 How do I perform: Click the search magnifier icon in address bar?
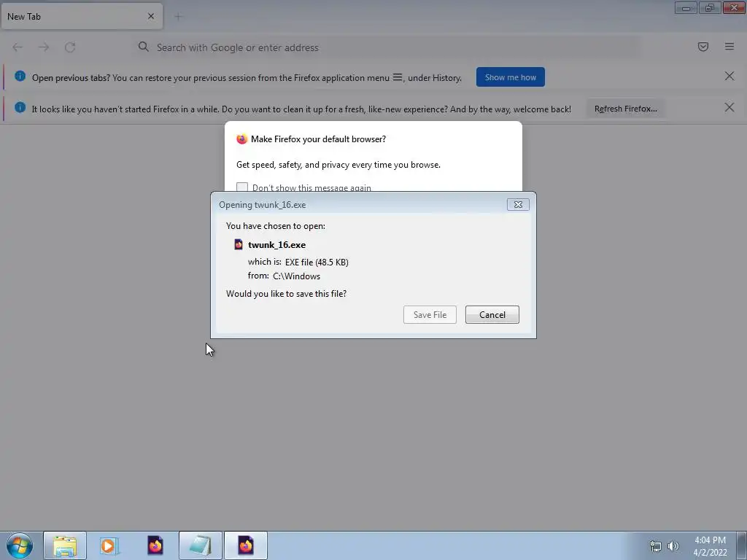coord(144,47)
